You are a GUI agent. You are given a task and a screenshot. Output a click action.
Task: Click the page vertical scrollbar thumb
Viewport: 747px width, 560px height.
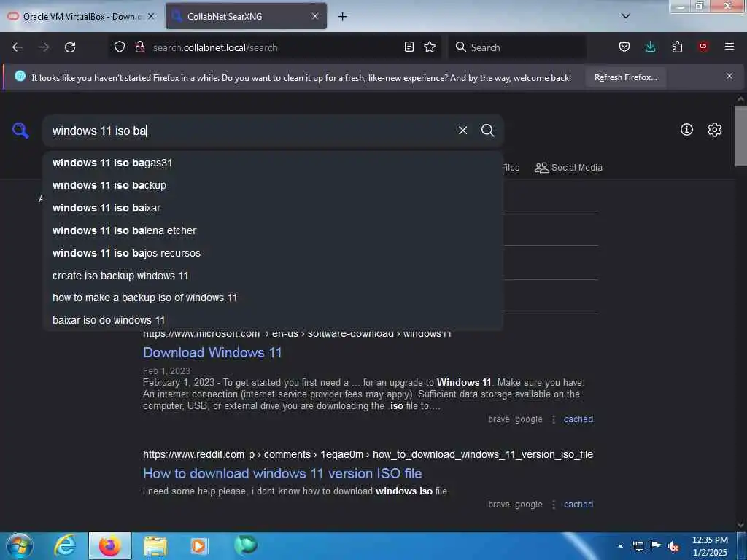coord(740,136)
